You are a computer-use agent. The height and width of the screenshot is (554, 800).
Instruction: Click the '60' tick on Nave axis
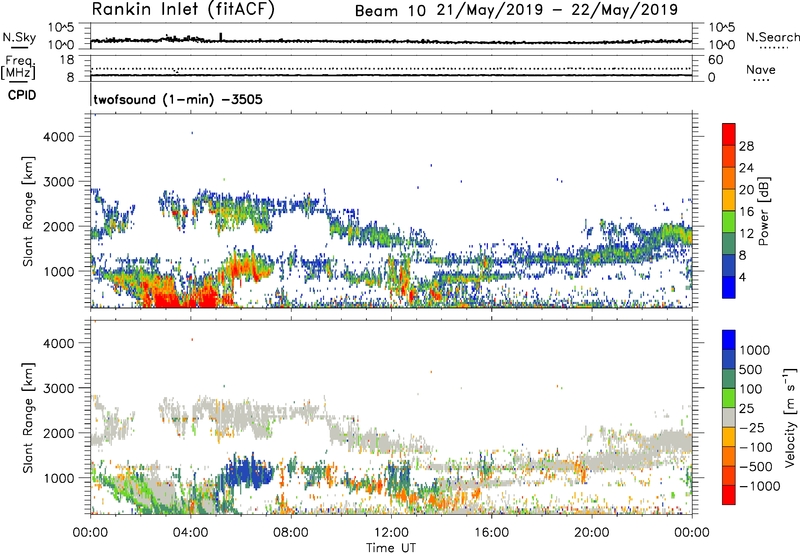pos(715,60)
